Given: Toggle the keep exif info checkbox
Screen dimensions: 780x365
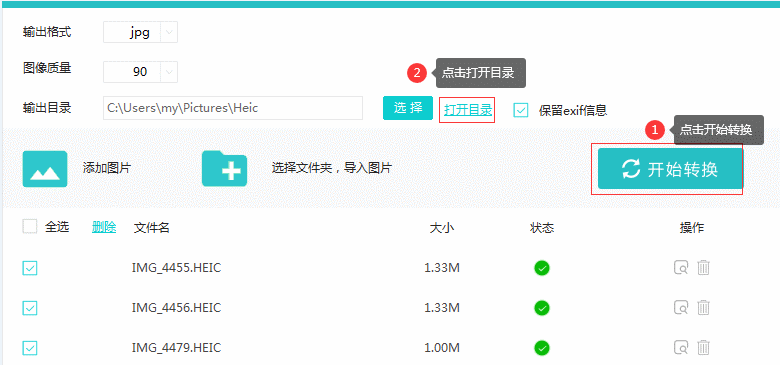Looking at the screenshot, I should (x=521, y=110).
